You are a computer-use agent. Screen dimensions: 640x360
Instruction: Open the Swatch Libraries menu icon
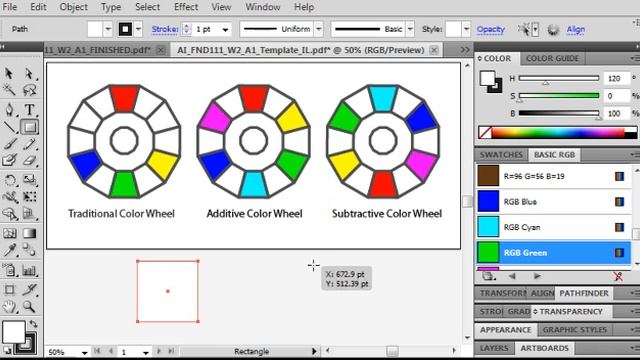pyautogui.click(x=488, y=276)
